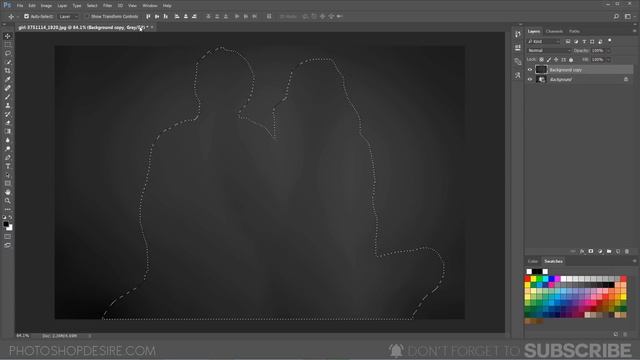Pick the red swatch in Swatches
Viewport: 640px width, 360px height.
[x=527, y=279]
